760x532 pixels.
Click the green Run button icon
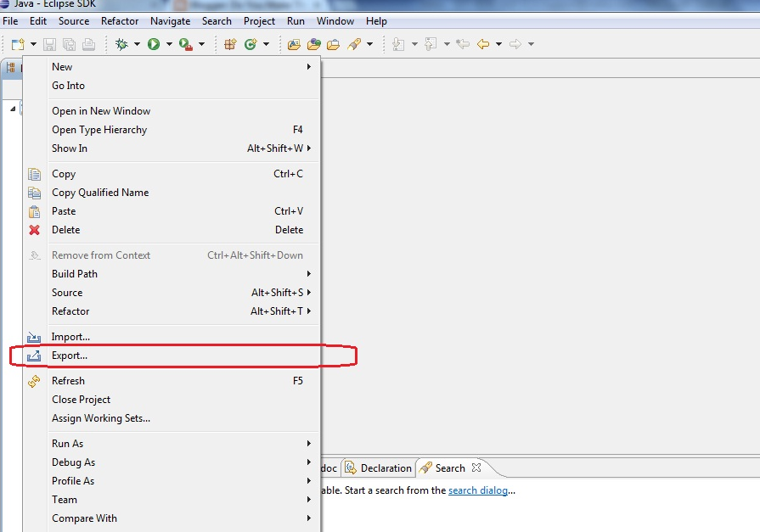coord(154,44)
